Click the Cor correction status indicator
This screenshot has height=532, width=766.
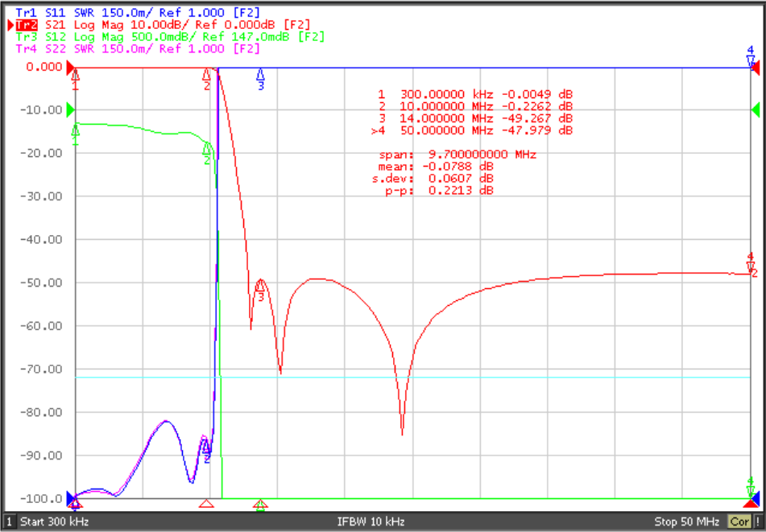pos(739,522)
